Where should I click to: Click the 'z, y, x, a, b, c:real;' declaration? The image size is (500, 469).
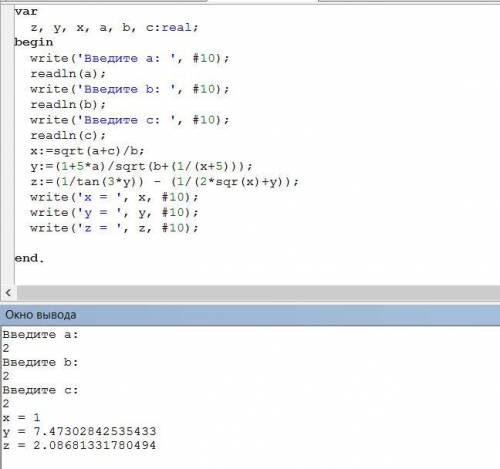pos(114,27)
